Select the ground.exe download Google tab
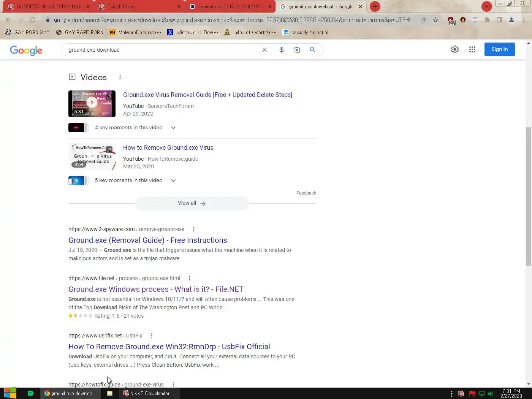The width and height of the screenshot is (532, 399). [321, 6]
